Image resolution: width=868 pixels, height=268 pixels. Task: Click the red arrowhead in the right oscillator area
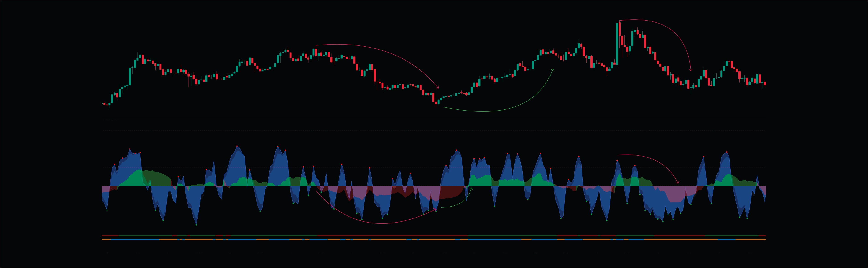coord(678,183)
